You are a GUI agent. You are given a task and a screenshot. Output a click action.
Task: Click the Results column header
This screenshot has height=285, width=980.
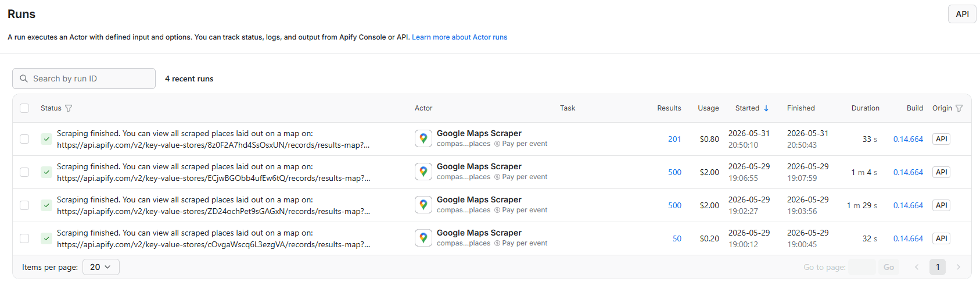point(669,108)
